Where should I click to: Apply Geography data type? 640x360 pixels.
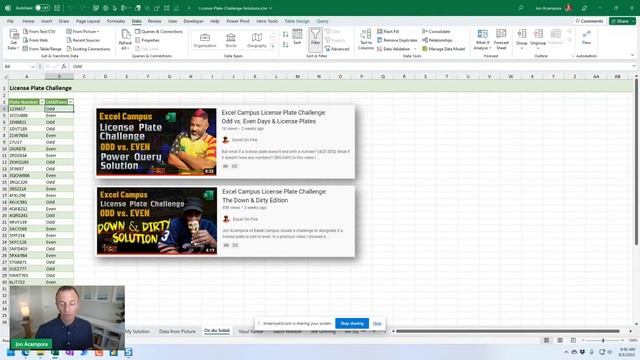pos(257,40)
